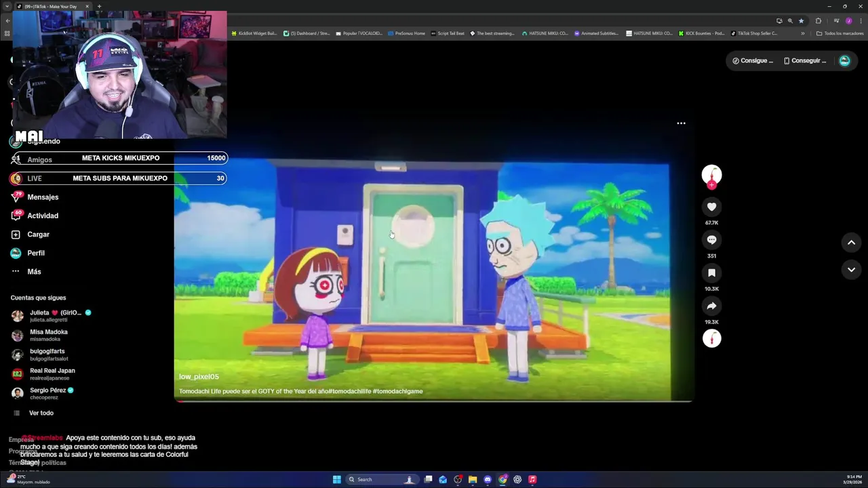Screen dimensions: 868x488
Task: Go to the previous video with the up chevron
Action: [851, 243]
